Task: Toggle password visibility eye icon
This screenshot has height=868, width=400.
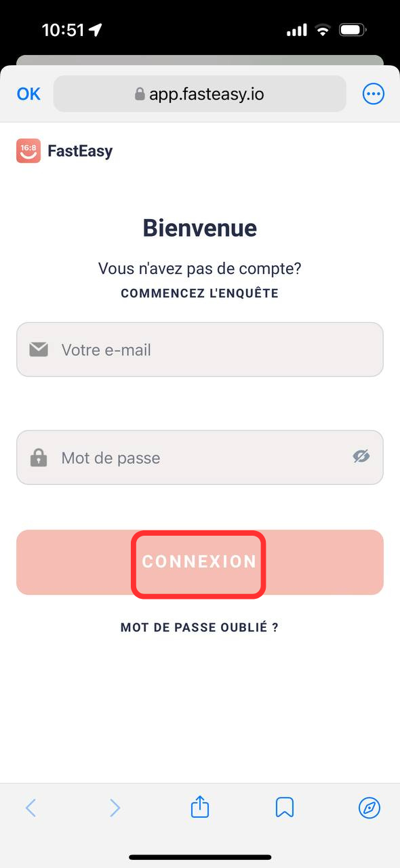Action: 361,456
